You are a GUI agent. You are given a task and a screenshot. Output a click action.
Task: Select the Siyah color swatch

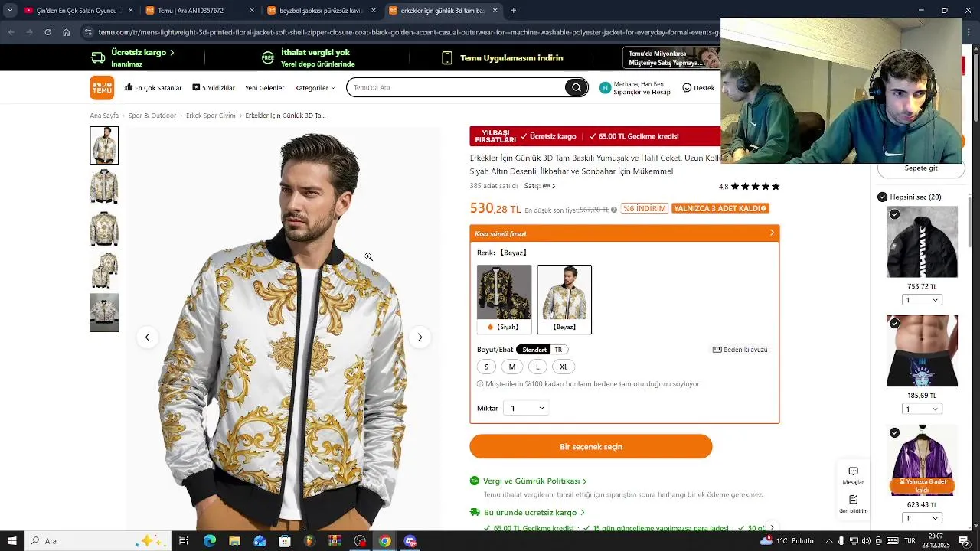504,298
